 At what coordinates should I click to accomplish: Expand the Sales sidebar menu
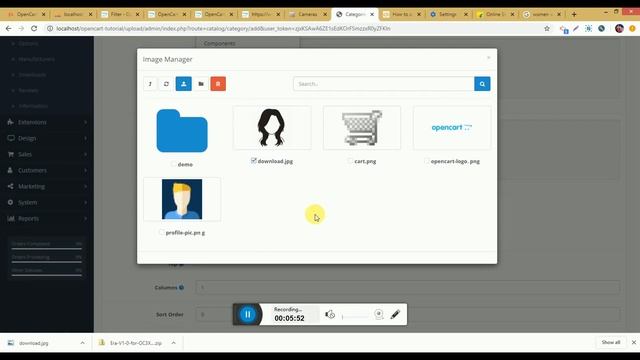pos(47,154)
